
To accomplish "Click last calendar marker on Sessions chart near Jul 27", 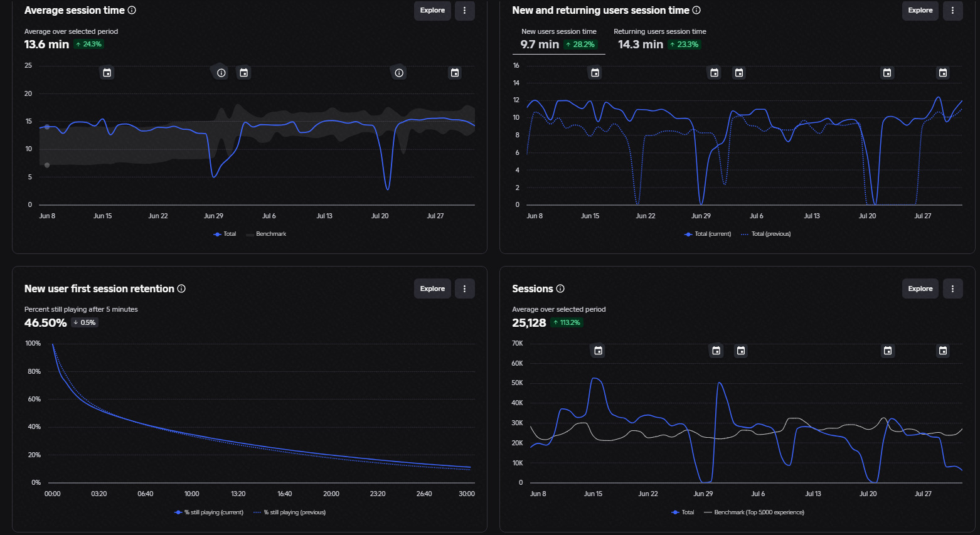I will 943,351.
